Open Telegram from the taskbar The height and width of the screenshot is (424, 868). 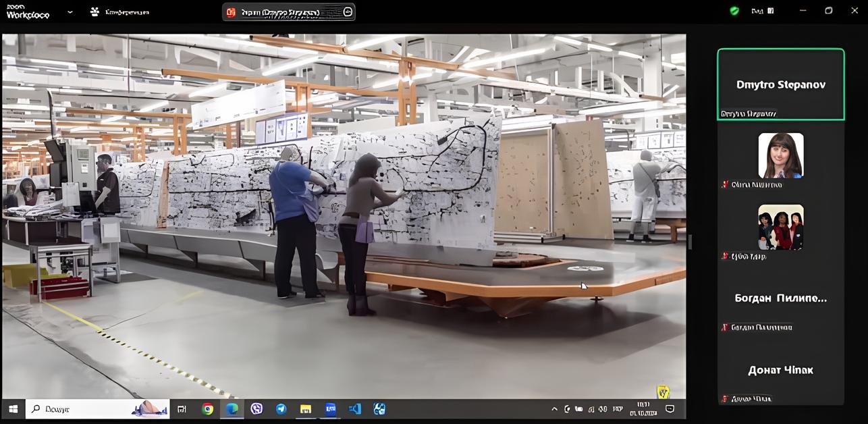[281, 408]
